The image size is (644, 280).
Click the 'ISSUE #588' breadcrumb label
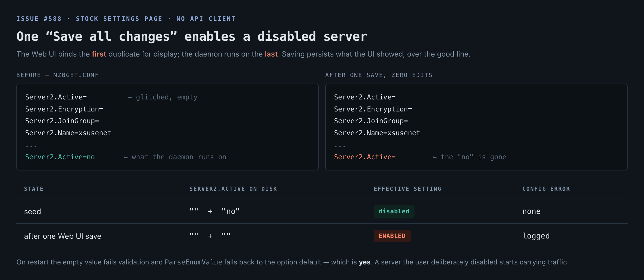point(39,19)
